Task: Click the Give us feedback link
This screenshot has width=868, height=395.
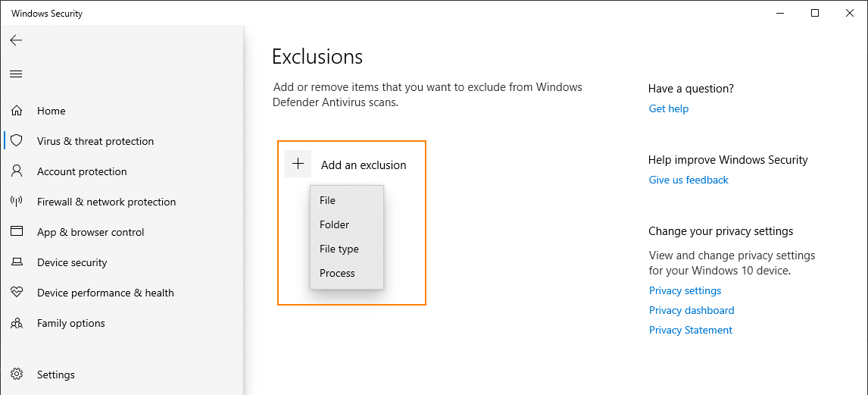Action: click(x=688, y=180)
